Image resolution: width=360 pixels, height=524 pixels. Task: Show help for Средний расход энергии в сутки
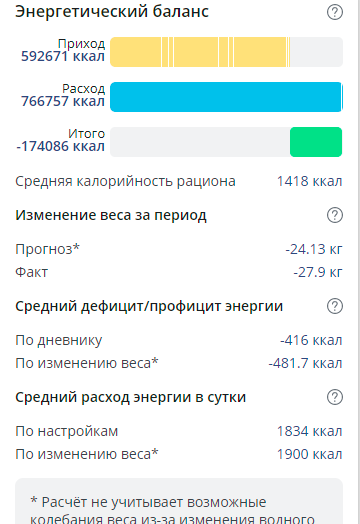pos(335,397)
